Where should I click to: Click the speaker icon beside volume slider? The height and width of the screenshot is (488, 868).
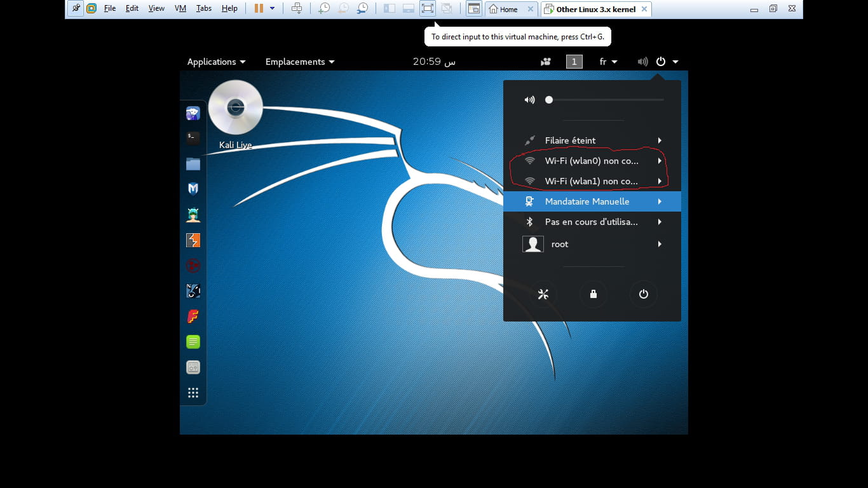pos(529,100)
